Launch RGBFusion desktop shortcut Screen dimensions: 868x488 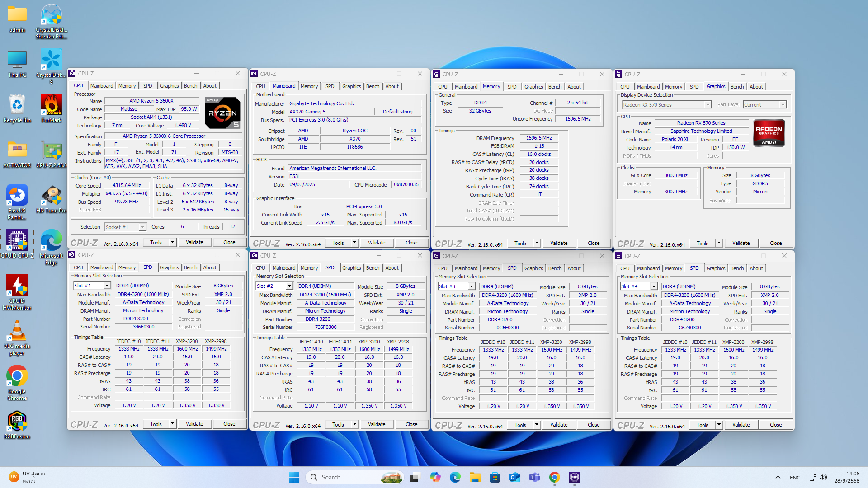(17, 425)
